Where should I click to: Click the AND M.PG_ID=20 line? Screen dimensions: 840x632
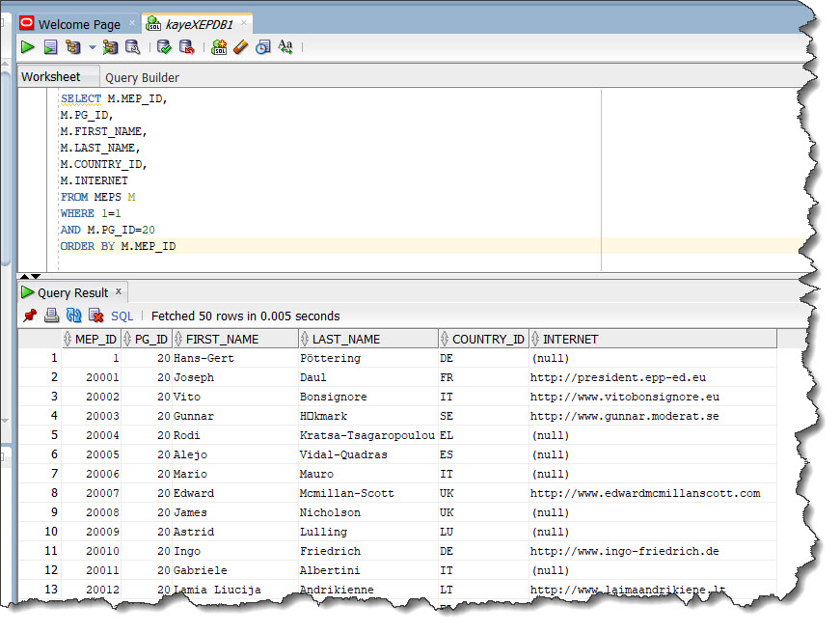coord(108,230)
